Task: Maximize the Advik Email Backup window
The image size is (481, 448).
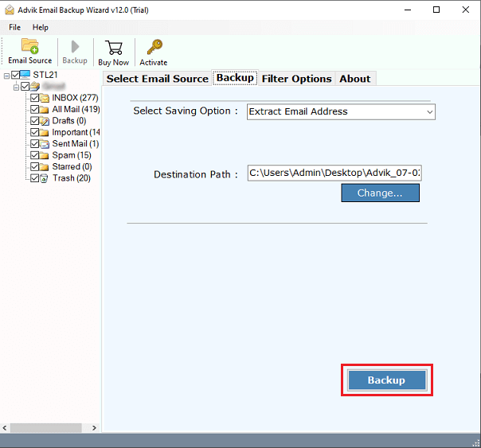Action: [x=436, y=10]
